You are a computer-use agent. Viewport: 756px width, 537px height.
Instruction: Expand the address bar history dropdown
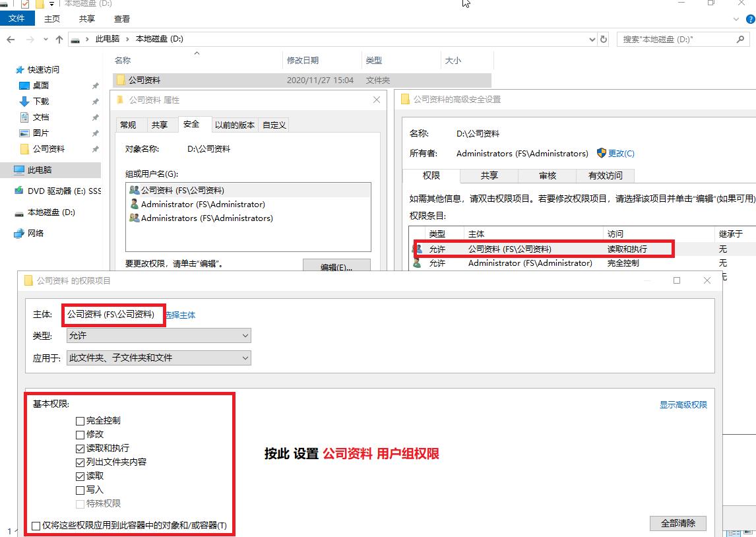(x=592, y=39)
